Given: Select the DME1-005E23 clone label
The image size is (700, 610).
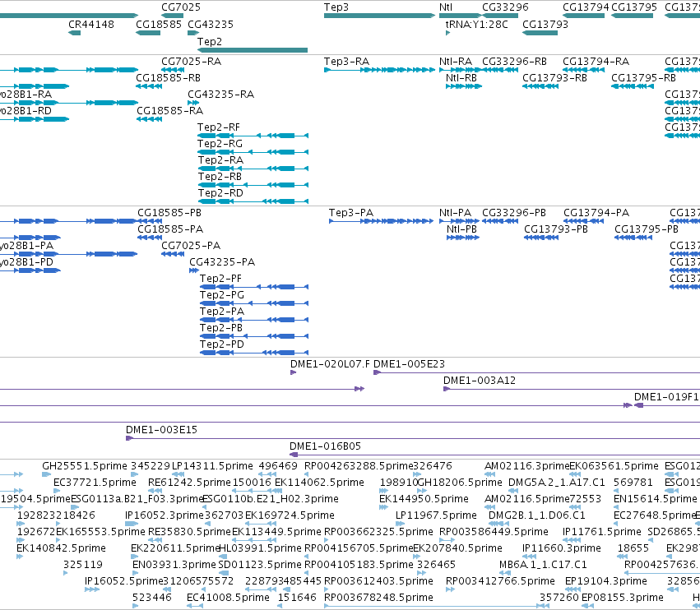Looking at the screenshot, I should click(x=409, y=363).
